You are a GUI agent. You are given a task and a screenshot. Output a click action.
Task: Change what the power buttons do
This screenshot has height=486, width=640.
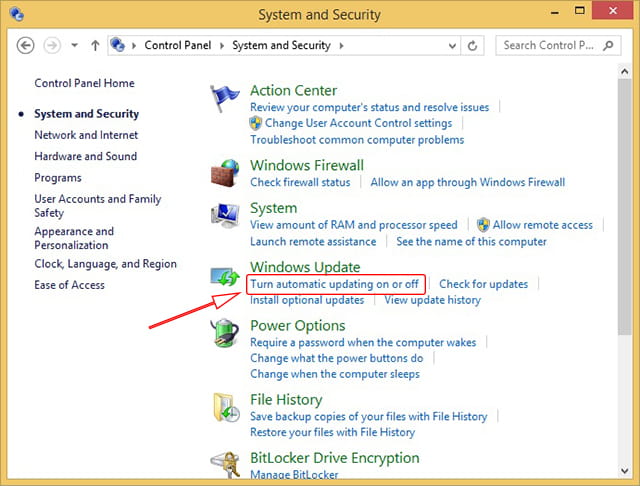point(337,358)
